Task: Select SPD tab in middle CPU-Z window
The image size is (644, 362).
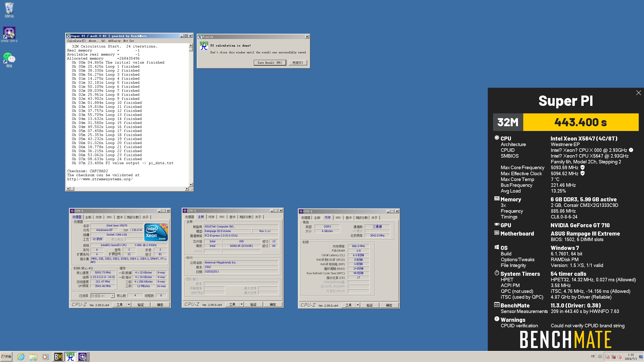Action: (222, 217)
